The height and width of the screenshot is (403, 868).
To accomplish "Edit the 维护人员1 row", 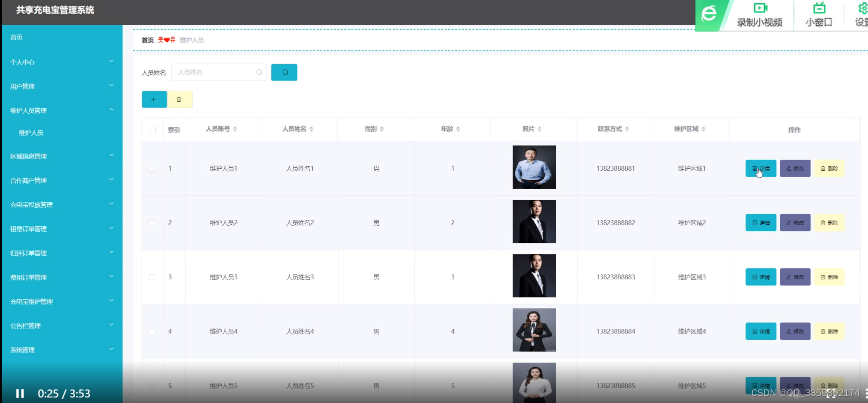I will click(795, 168).
